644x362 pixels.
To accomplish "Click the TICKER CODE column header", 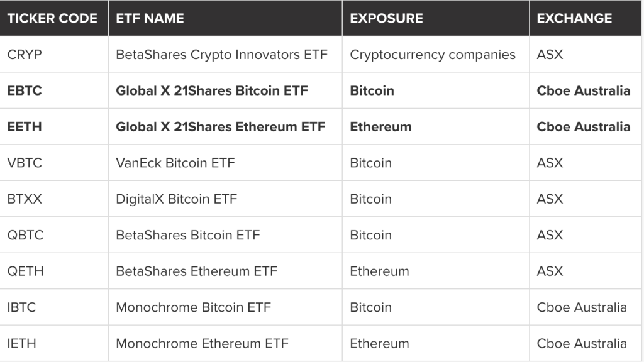I will pos(52,18).
